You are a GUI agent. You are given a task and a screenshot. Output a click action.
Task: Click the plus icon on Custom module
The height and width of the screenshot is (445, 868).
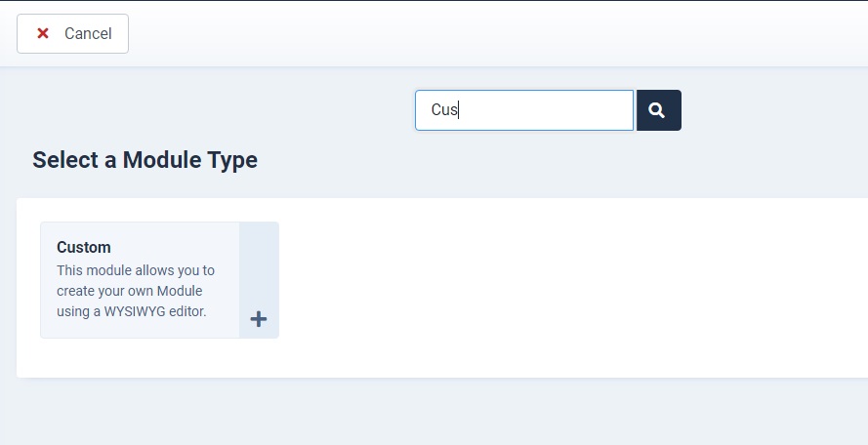tap(259, 319)
